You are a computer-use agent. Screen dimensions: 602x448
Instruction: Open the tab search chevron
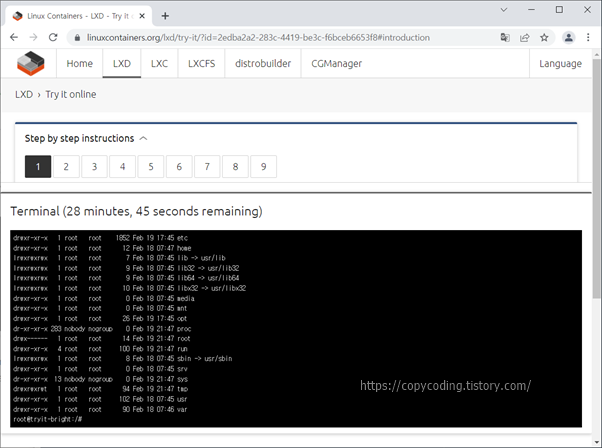[504, 10]
